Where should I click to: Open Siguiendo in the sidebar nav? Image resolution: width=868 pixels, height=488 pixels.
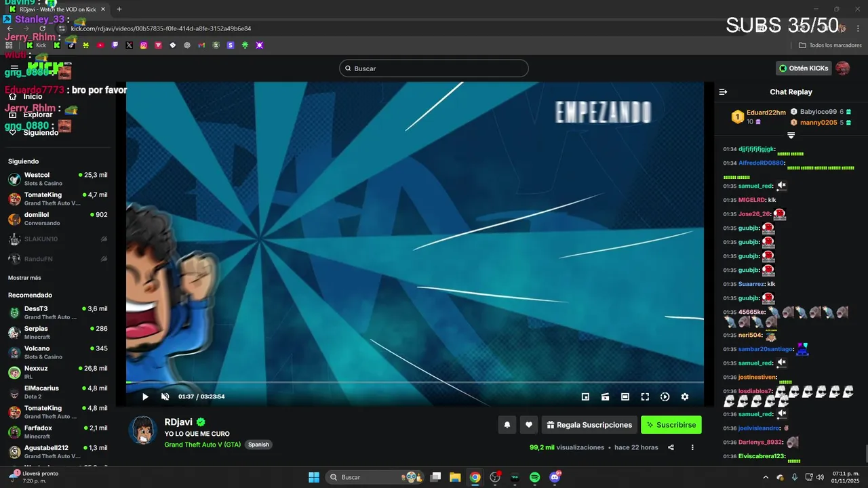point(41,133)
